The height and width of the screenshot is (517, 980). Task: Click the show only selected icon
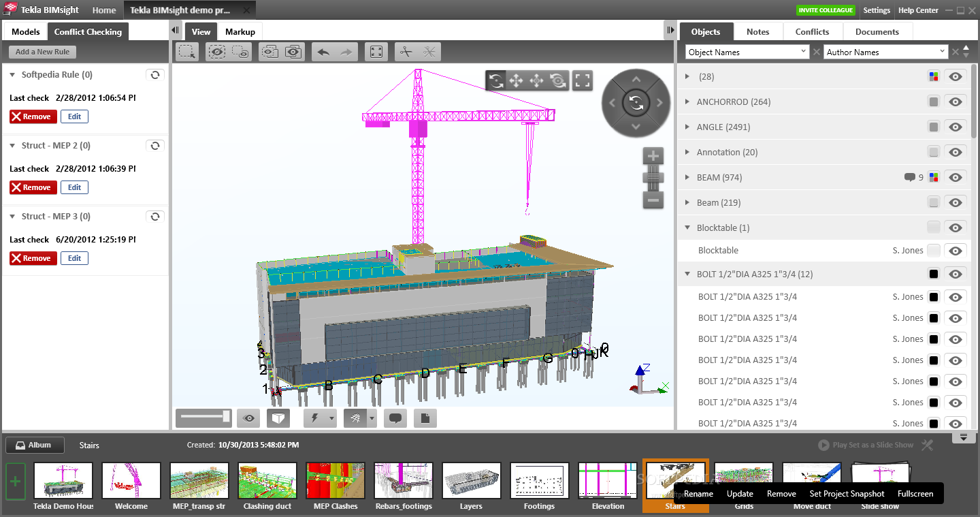pyautogui.click(x=240, y=52)
